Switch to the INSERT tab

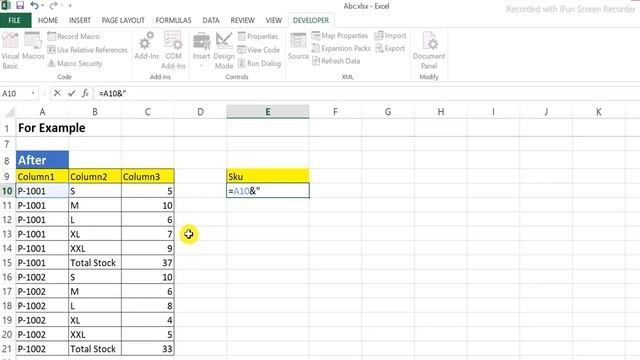coord(80,20)
